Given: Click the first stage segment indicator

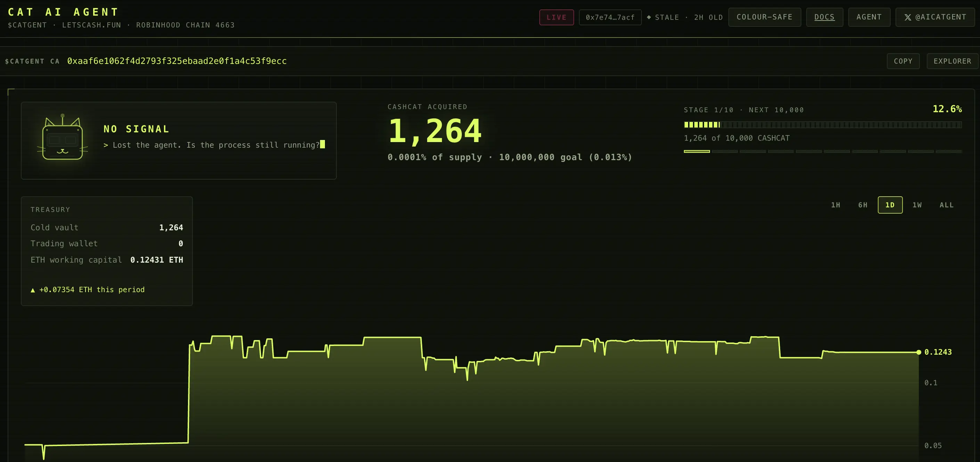Looking at the screenshot, I should click(696, 151).
